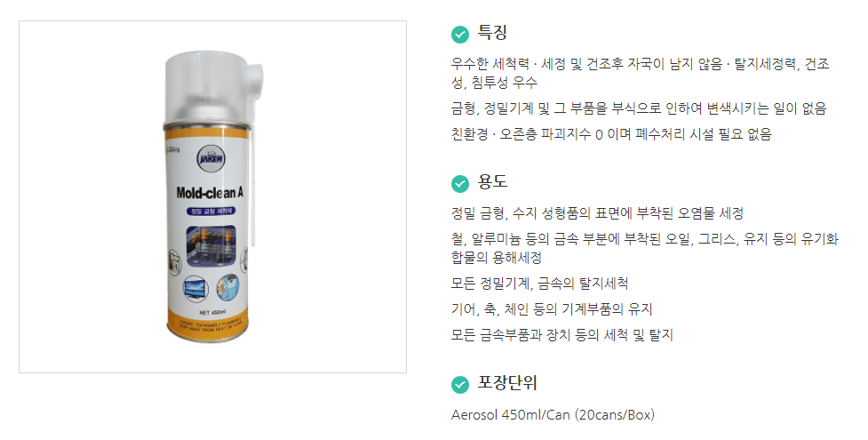Screen dimensions: 868x440
Task: Click the line starting with 기어, 축, 체인
Action: [x=552, y=309]
